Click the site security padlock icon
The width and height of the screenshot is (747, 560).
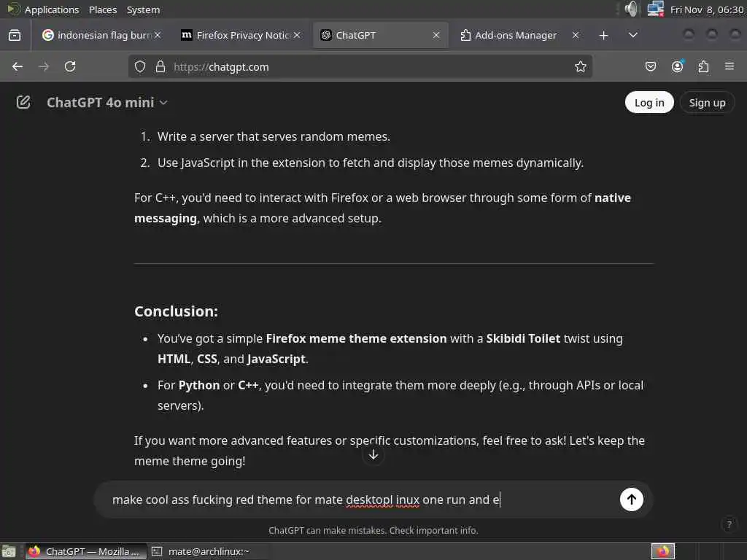click(160, 66)
